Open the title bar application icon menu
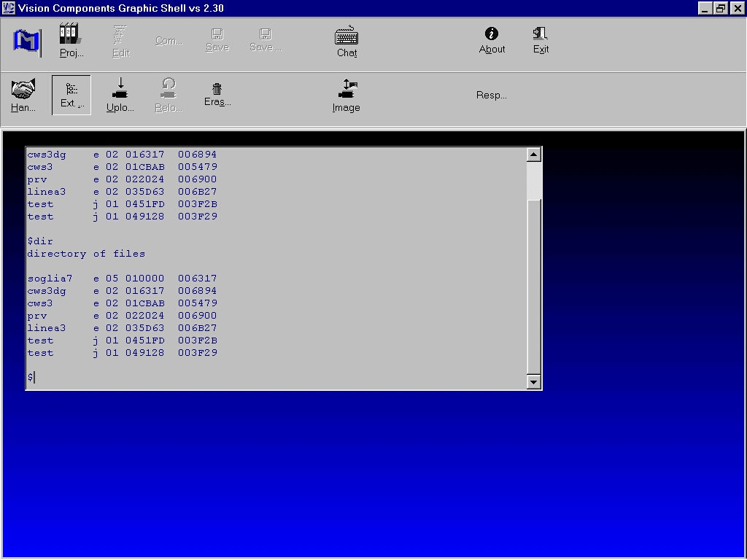The width and height of the screenshot is (747, 560). tap(9, 8)
